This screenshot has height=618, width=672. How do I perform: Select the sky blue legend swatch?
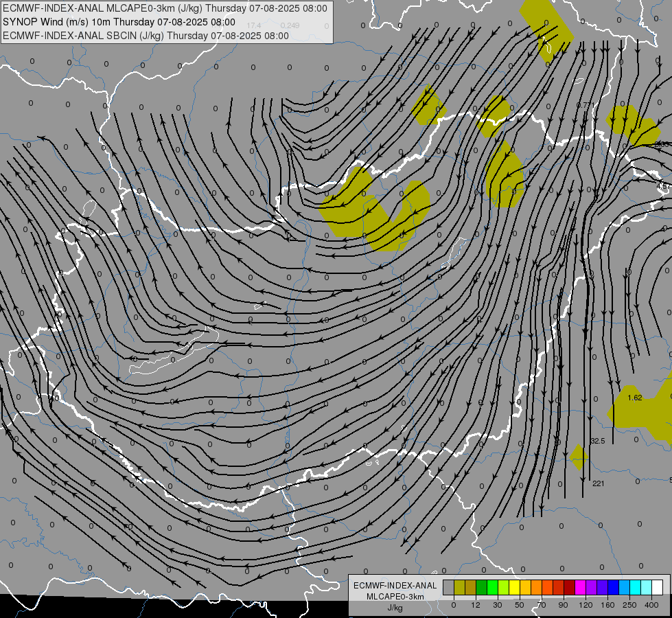tap(625, 588)
